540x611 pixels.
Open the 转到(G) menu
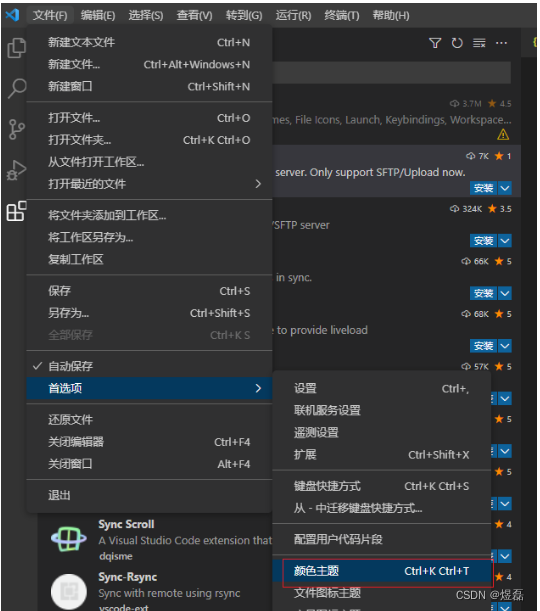tap(244, 15)
